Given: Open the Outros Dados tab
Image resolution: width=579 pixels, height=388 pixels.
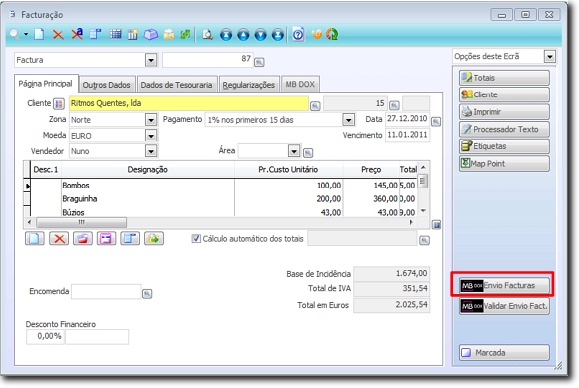Looking at the screenshot, I should point(106,85).
